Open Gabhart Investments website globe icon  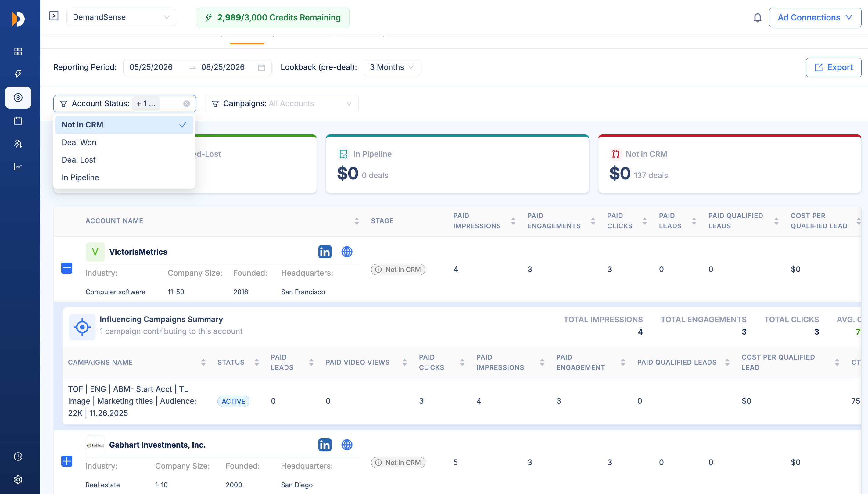point(347,445)
